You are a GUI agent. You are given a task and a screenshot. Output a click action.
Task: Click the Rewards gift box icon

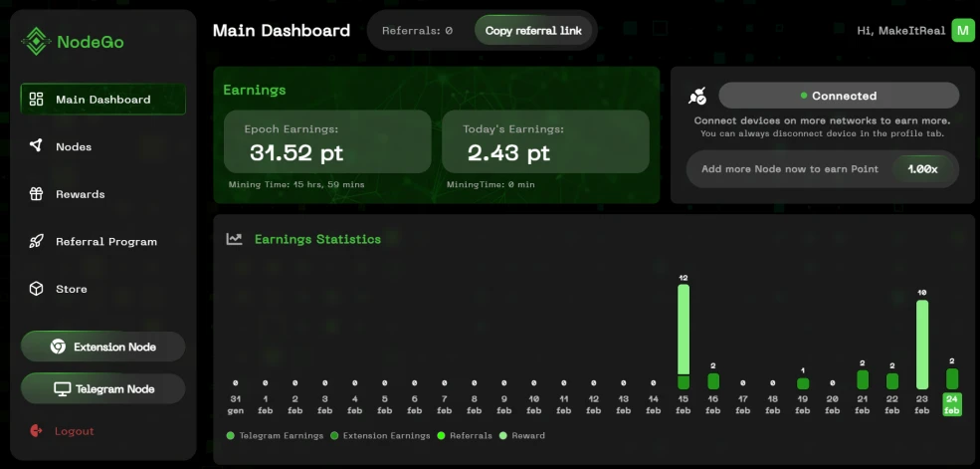[x=36, y=194]
